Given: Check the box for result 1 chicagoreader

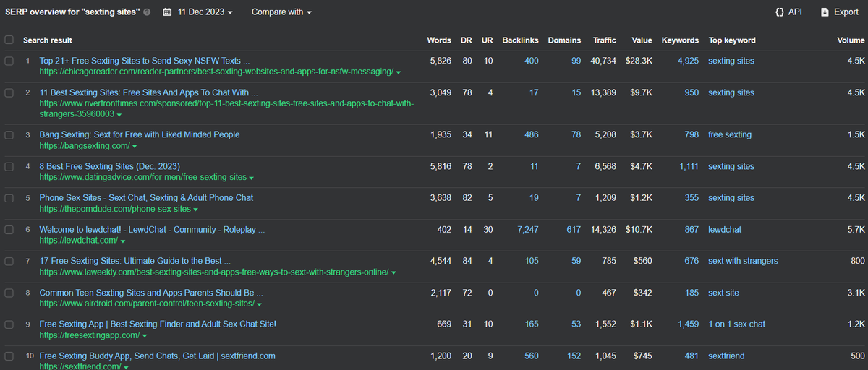Looking at the screenshot, I should 9,61.
